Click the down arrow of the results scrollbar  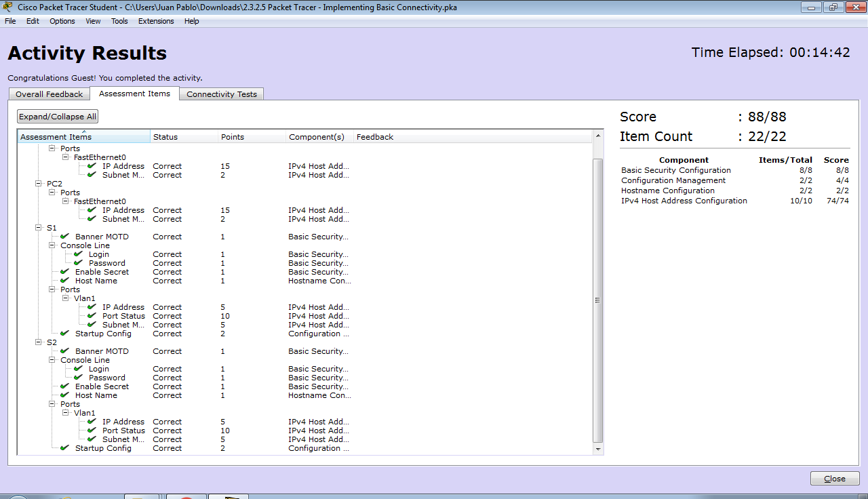click(x=597, y=450)
